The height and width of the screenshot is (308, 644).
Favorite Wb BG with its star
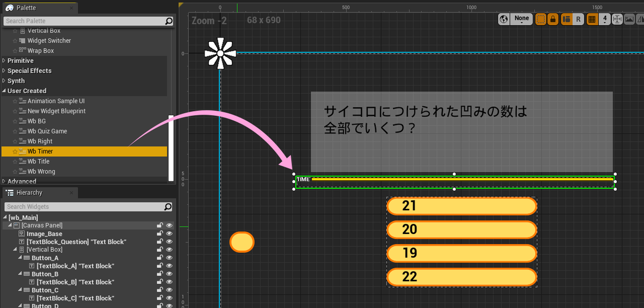(x=15, y=121)
